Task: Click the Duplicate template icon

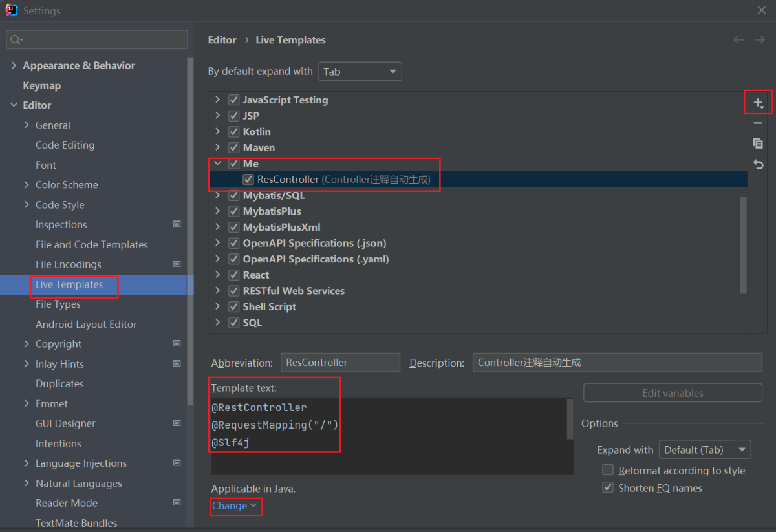Action: pyautogui.click(x=758, y=144)
